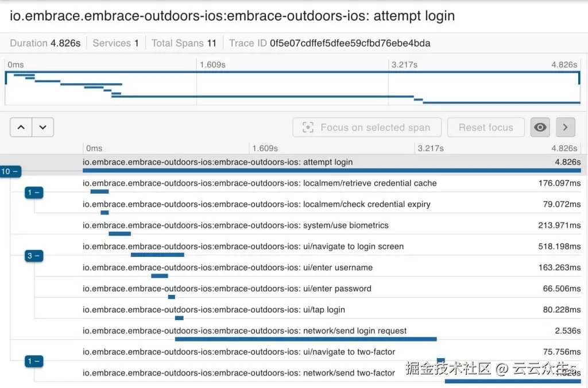Open the network/send login request span
Viewport: 588px width, 388px height.
click(x=245, y=331)
